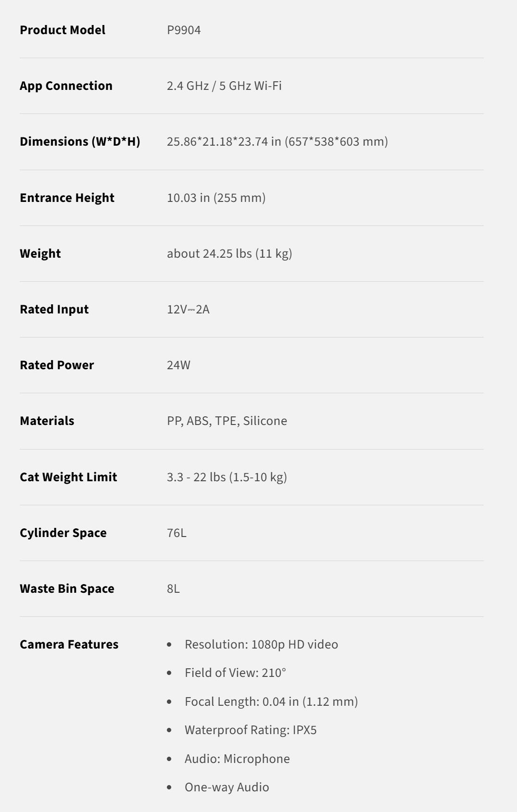Click the Entrance Height label
Image resolution: width=517 pixels, height=812 pixels.
pos(67,198)
